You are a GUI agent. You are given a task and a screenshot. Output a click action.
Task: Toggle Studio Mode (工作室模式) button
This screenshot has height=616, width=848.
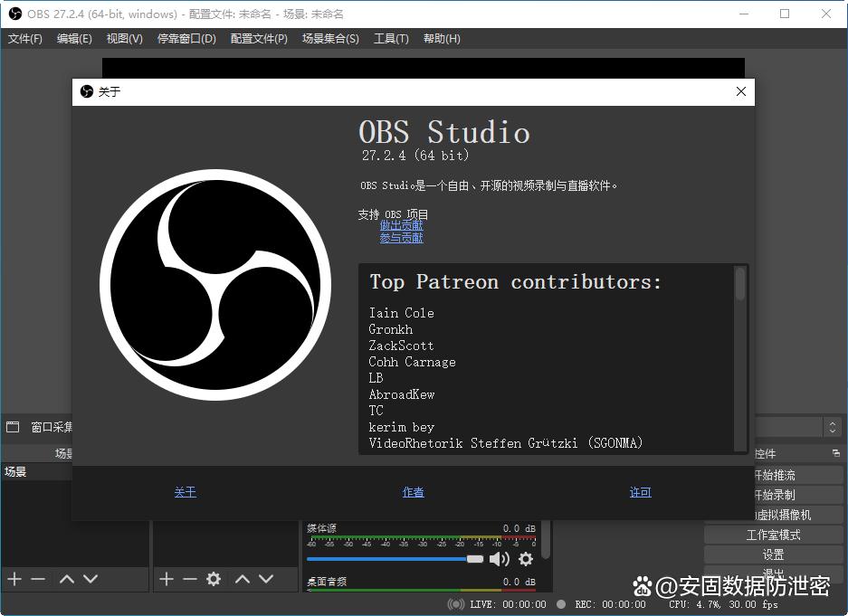[x=773, y=535]
